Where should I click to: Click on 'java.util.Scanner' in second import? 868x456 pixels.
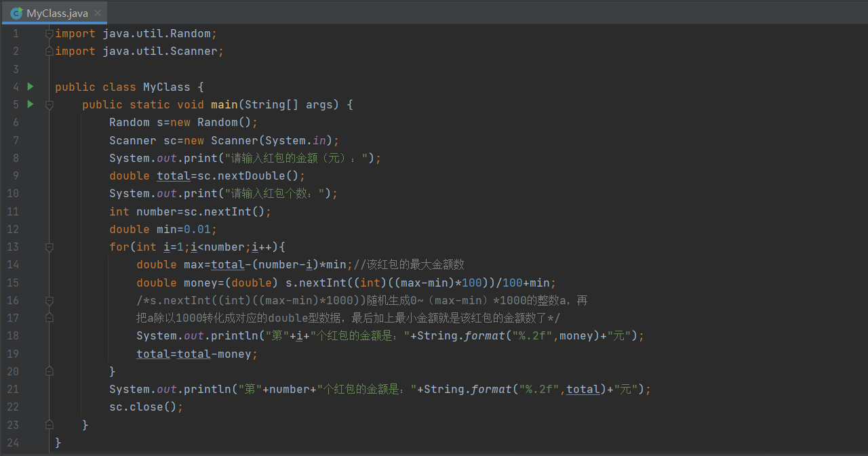pyautogui.click(x=160, y=51)
